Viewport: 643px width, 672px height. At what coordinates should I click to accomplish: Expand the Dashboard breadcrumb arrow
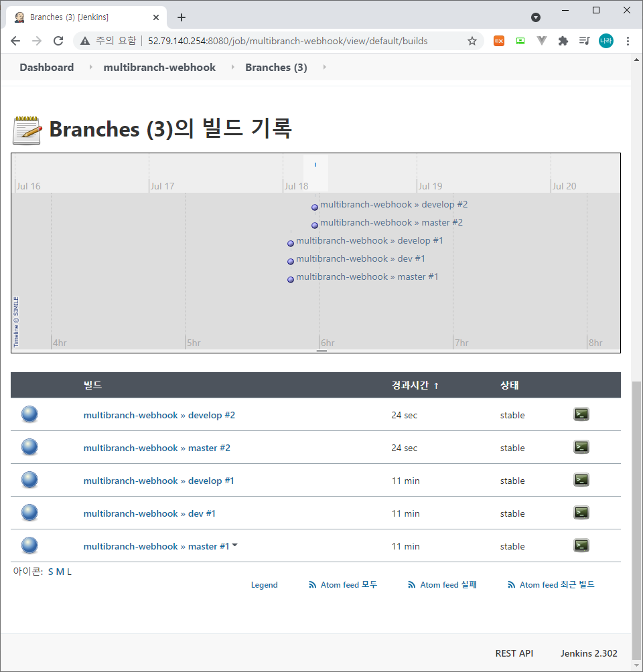(90, 68)
